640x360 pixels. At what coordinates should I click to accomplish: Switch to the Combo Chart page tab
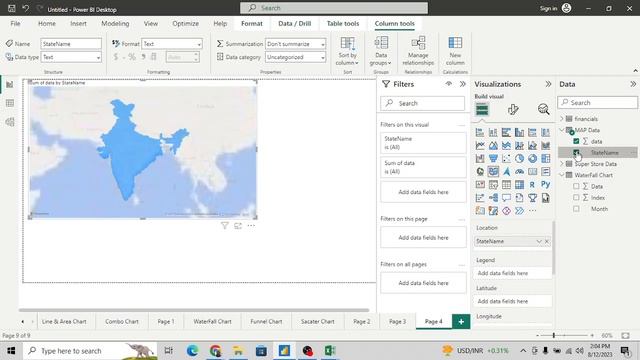122,322
